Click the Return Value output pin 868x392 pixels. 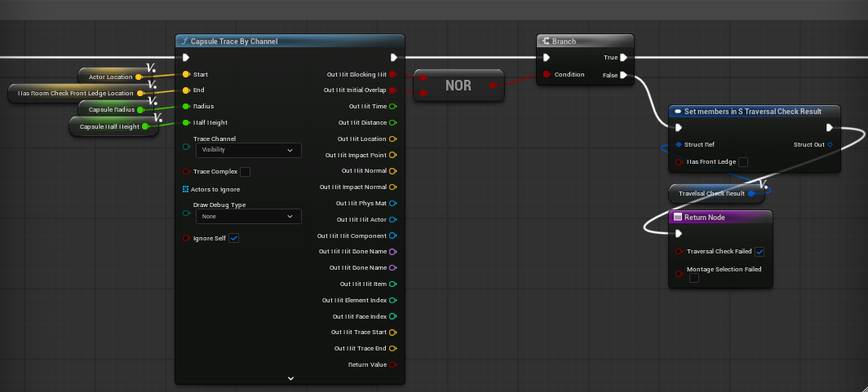coord(392,365)
